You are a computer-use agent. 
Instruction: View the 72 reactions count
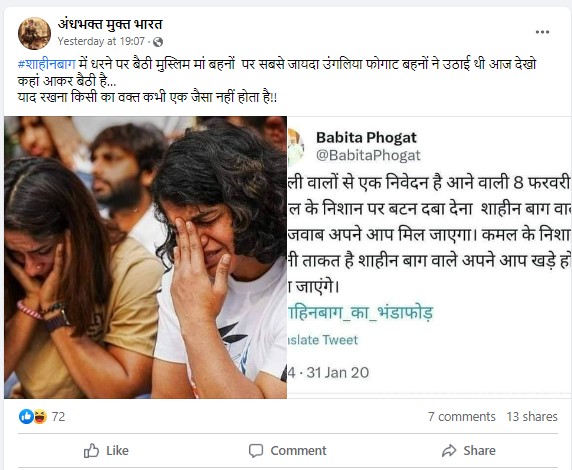pyautogui.click(x=58, y=416)
